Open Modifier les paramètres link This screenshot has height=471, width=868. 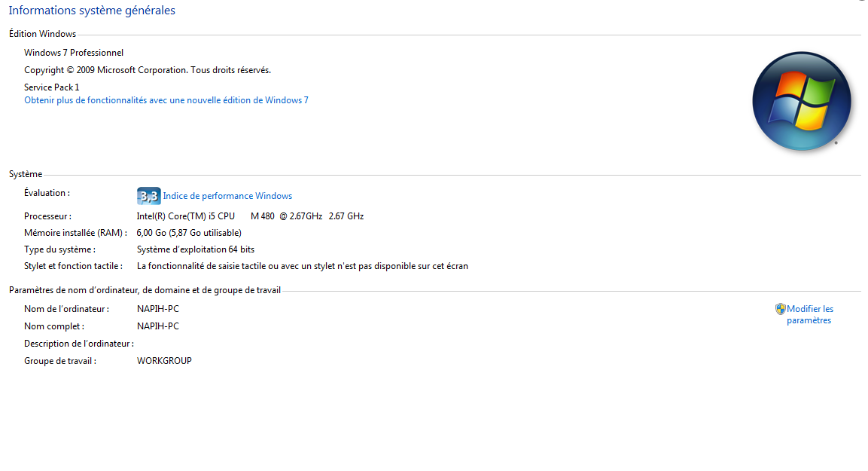(810, 315)
